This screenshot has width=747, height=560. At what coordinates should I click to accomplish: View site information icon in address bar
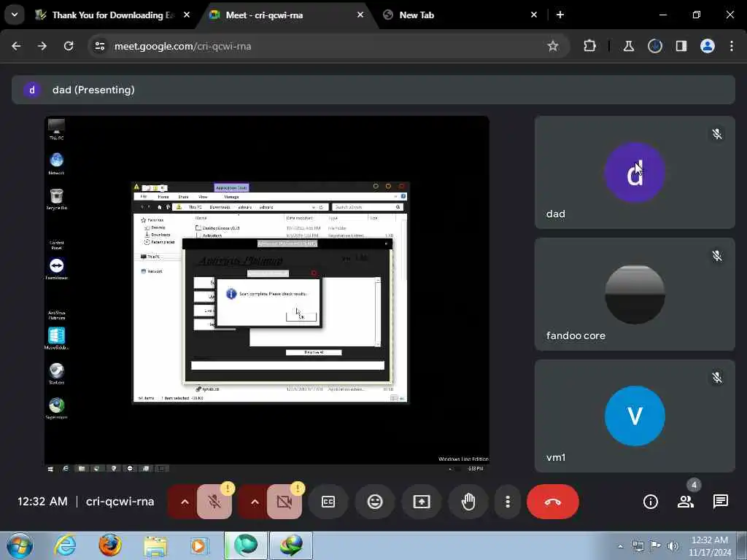(100, 46)
